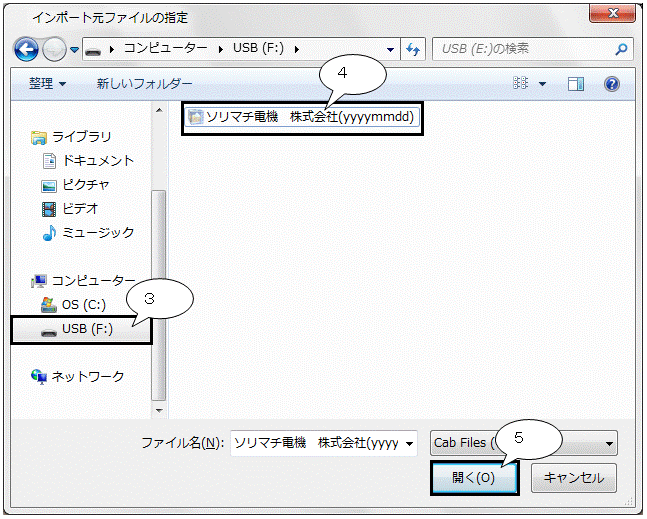This screenshot has height=519, width=647.
Task: Select ネットワーク in the navigation pane
Action: pyautogui.click(x=87, y=377)
